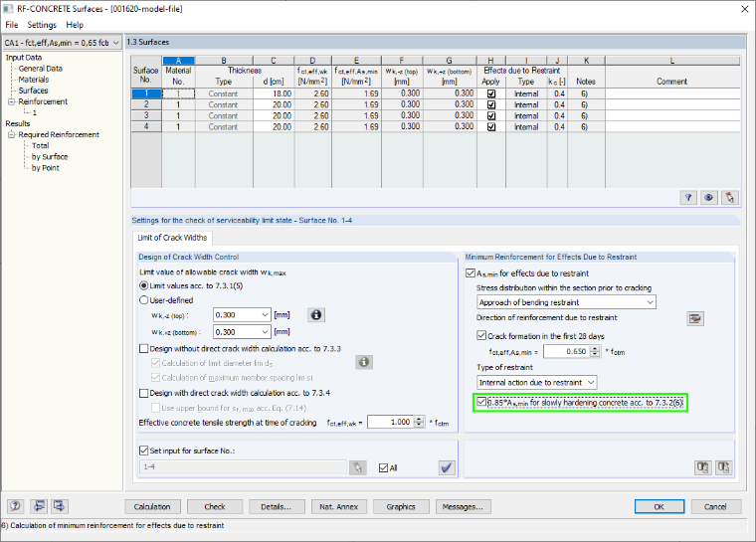756x542 pixels.
Task: Select Limit values acc. to 7.3.1(5) radio
Action: 143,286
